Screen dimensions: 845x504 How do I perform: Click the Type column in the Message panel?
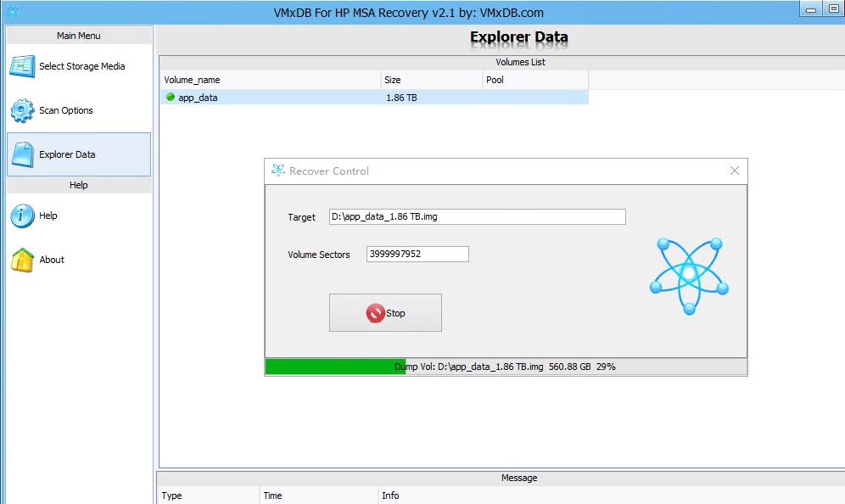click(209, 496)
